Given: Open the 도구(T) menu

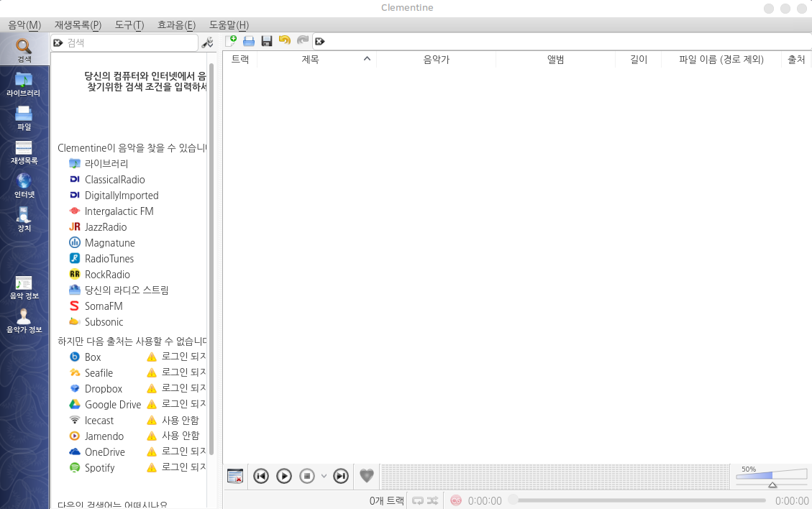Looking at the screenshot, I should pos(129,25).
